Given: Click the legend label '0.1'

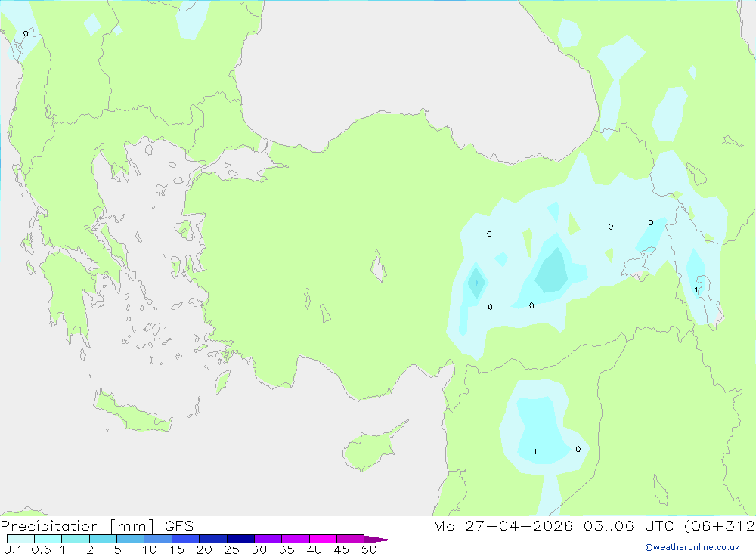Looking at the screenshot, I should tap(13, 549).
